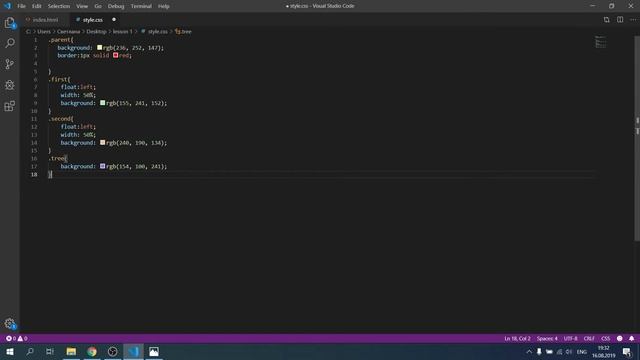Screen dimensions: 640x360
Task: Click the Visual Studio Code taskbar icon
Action: 133,351
